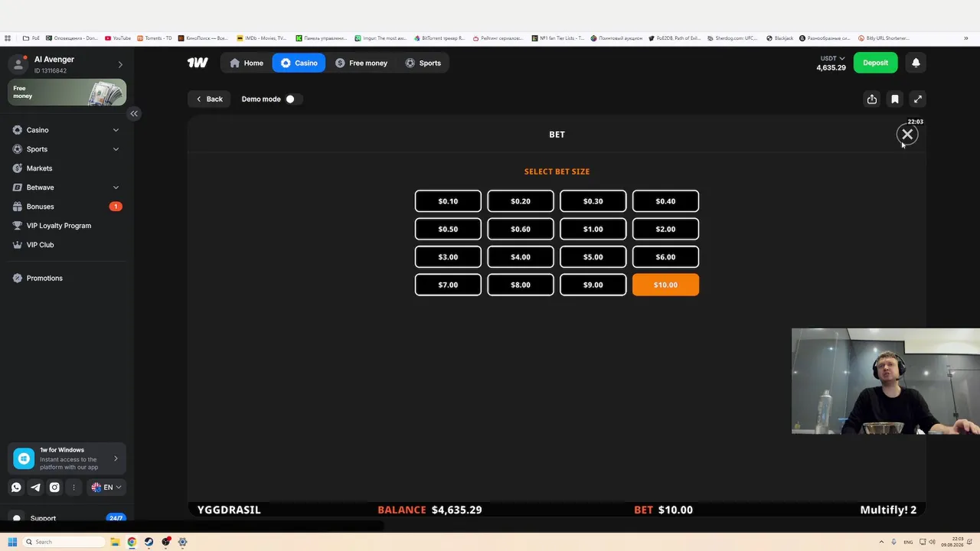Close the bet size panel

pyautogui.click(x=907, y=135)
